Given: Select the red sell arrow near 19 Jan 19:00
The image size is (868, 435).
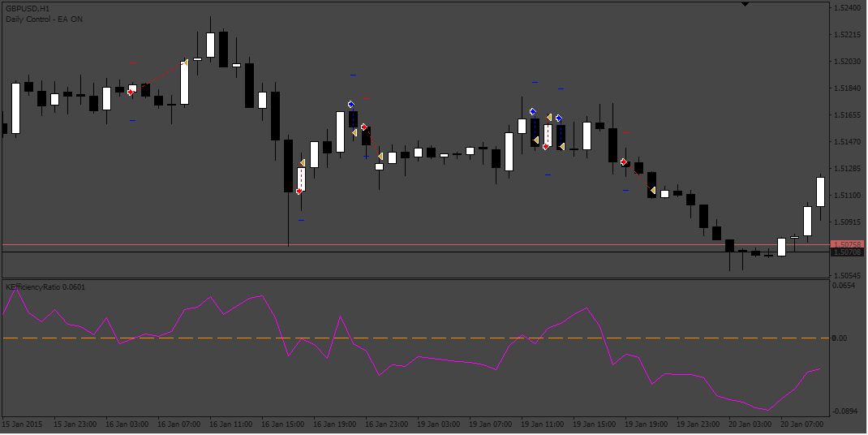Looking at the screenshot, I should pyautogui.click(x=624, y=162).
